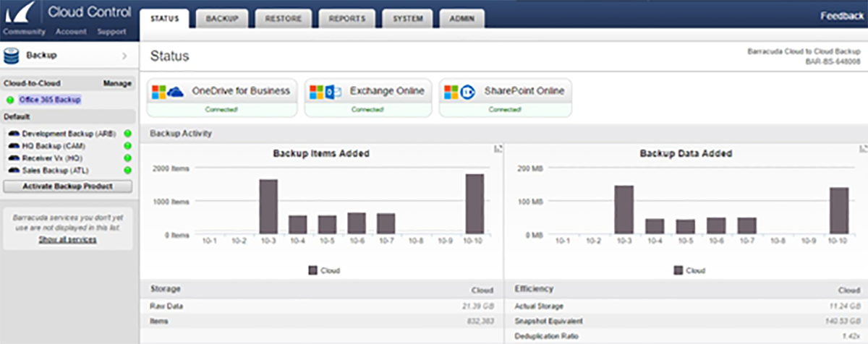Click Connected! status under SharePoint Online

[x=505, y=110]
